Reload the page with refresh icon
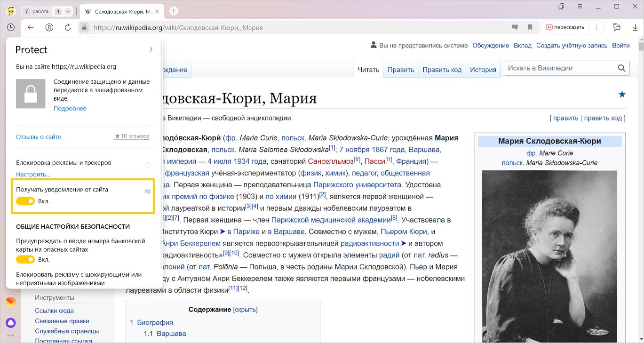644x343 pixels. (68, 27)
